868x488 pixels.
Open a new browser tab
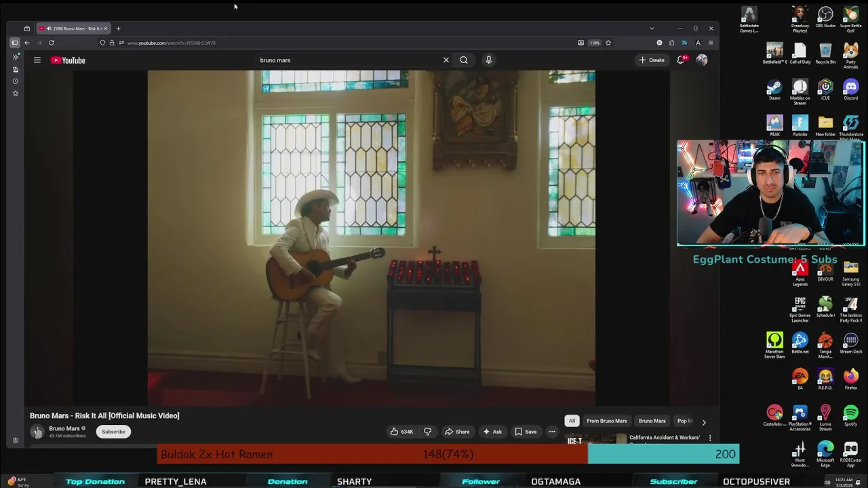click(x=118, y=28)
